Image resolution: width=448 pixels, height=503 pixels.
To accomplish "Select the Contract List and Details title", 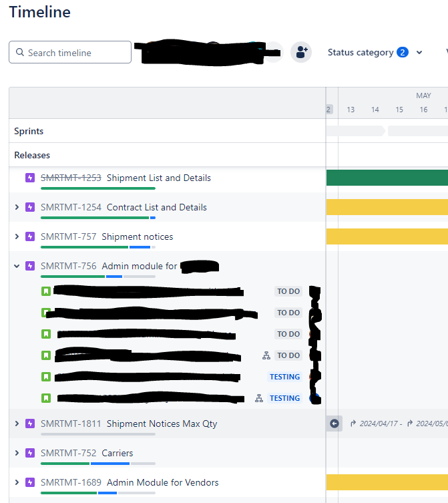I will 156,207.
